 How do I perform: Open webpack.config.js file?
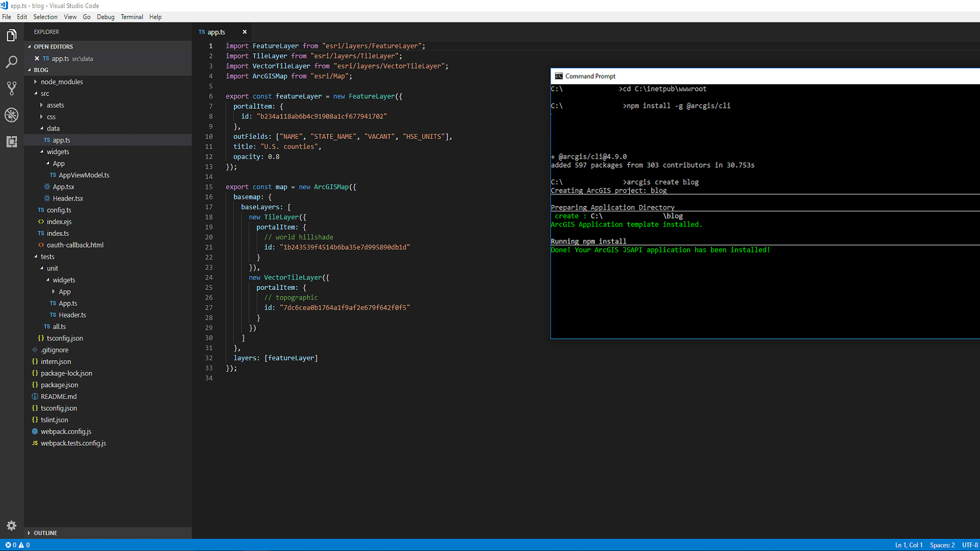pyautogui.click(x=66, y=432)
